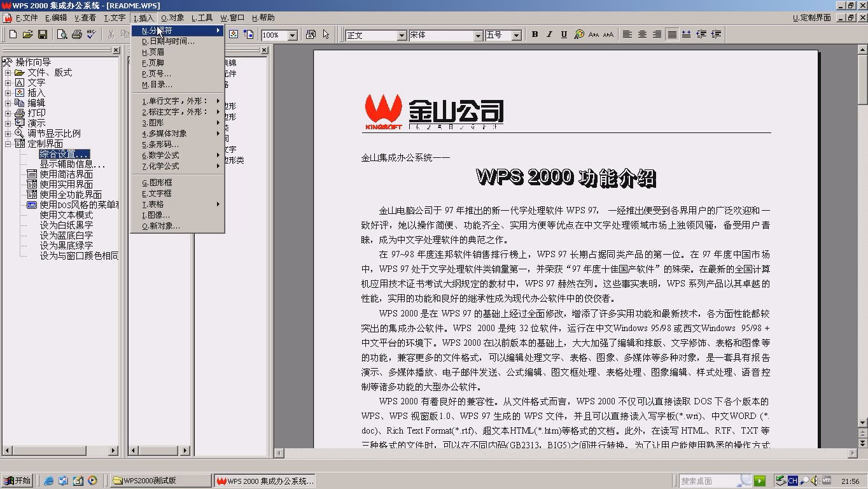The height and width of the screenshot is (489, 868).
Task: Choose D.日期与时间 from insert menu
Action: 178,41
